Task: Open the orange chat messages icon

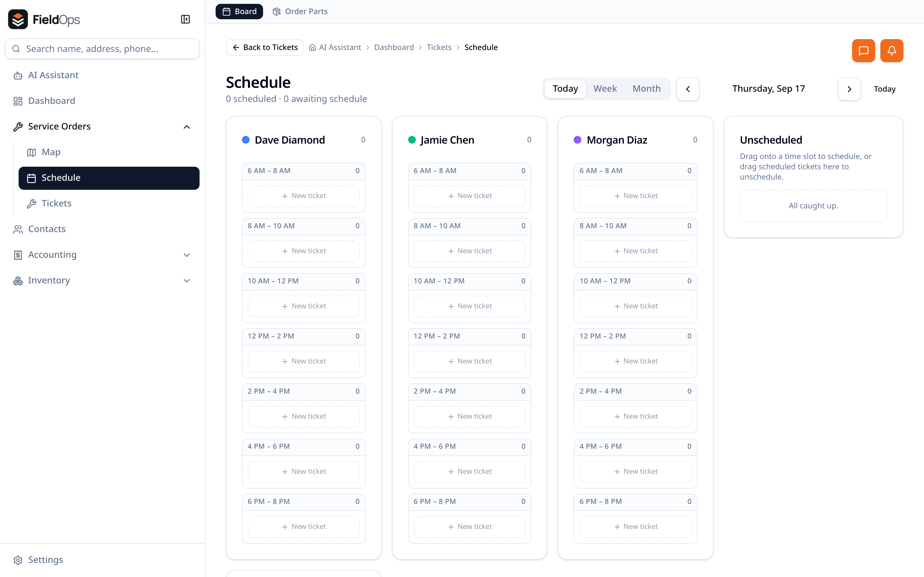Action: pyautogui.click(x=863, y=50)
